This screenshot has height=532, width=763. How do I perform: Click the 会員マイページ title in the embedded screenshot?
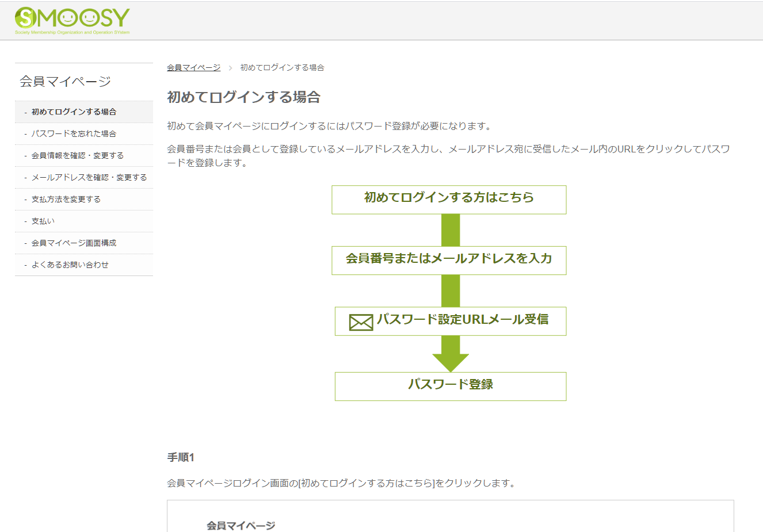coord(241,525)
